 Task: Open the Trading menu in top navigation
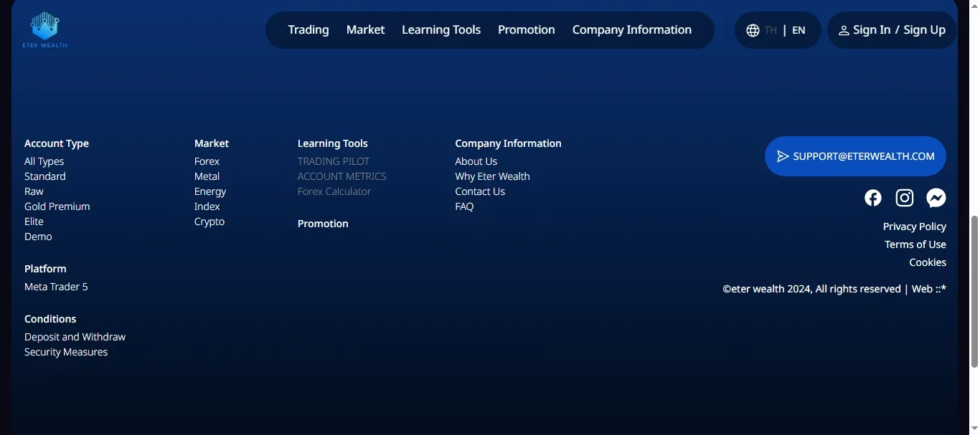click(308, 30)
